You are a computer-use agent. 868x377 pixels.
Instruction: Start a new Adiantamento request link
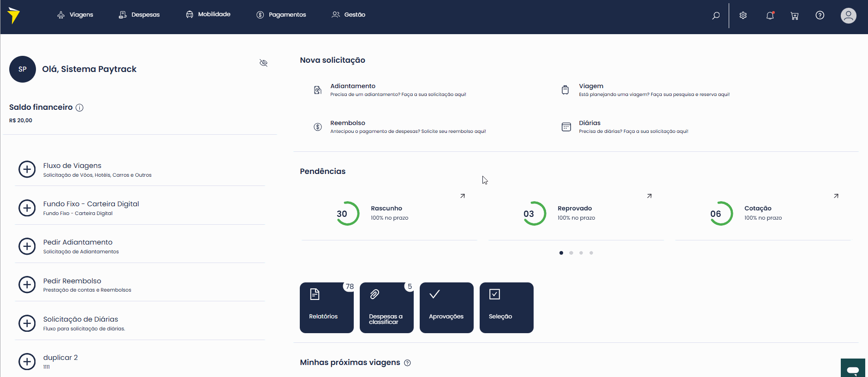398,90
